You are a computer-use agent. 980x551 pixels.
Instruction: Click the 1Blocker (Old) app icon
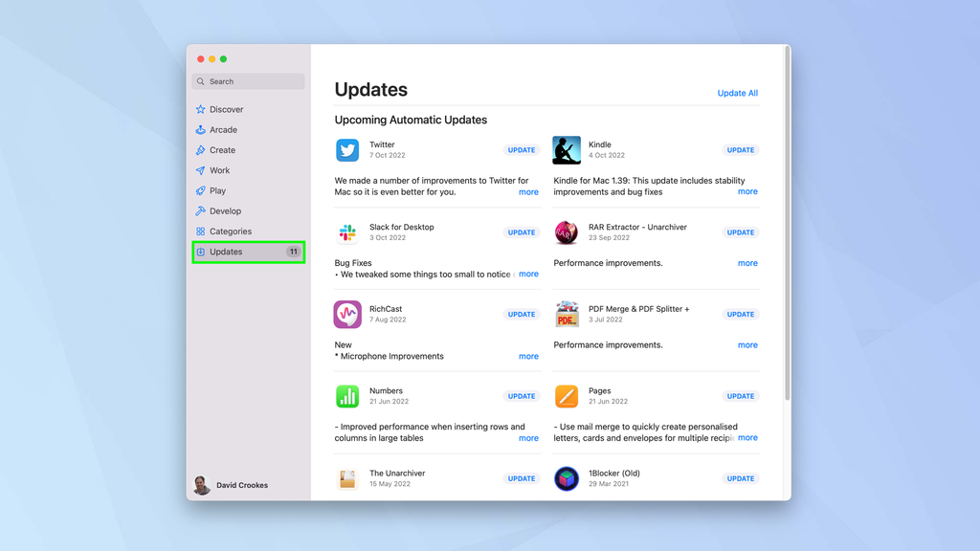[x=568, y=478]
